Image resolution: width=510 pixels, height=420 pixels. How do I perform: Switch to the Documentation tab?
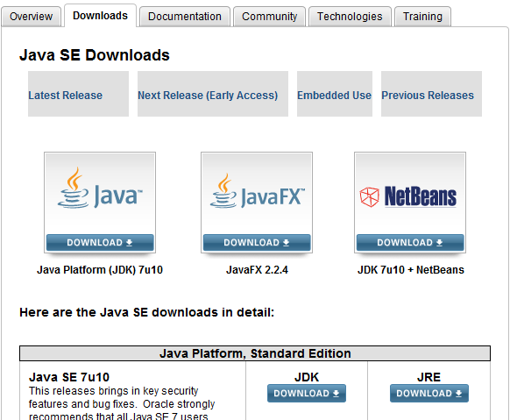pos(185,17)
